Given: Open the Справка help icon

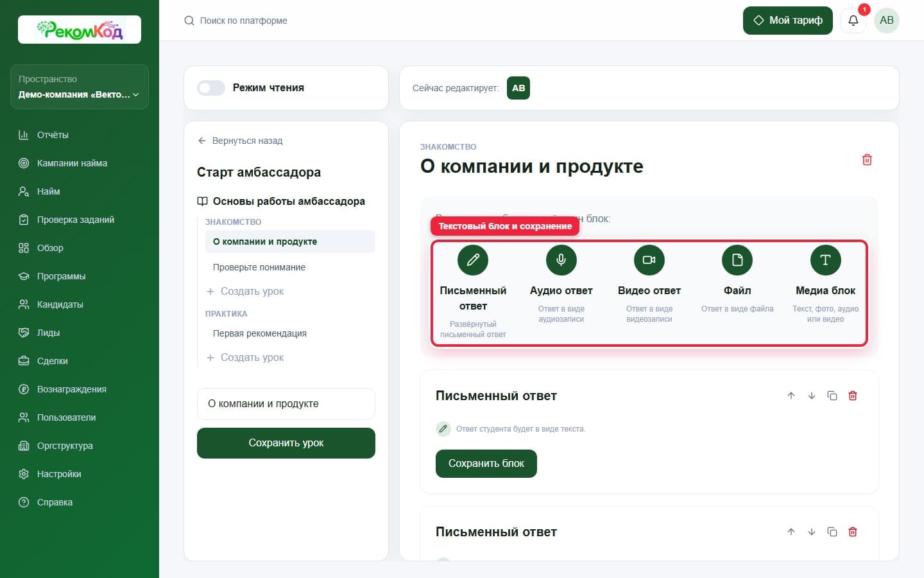Looking at the screenshot, I should (24, 502).
